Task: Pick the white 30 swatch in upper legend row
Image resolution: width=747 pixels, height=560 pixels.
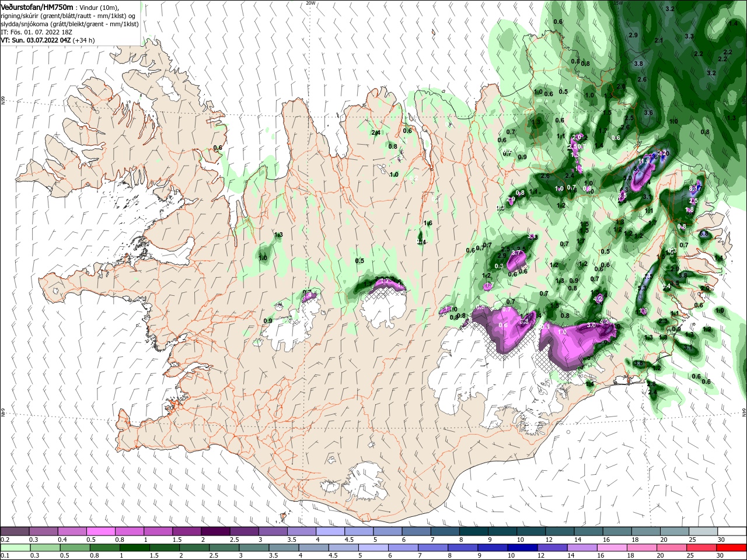Action: click(732, 531)
